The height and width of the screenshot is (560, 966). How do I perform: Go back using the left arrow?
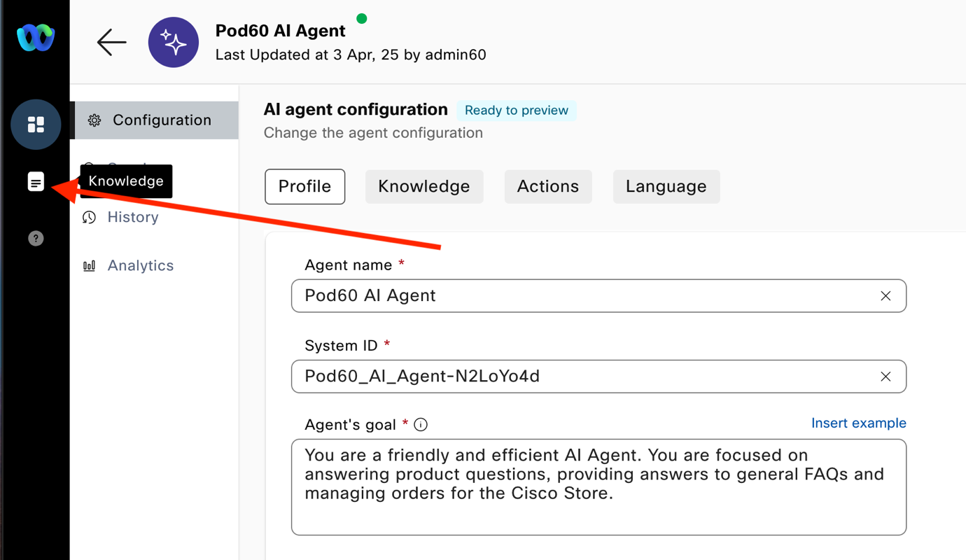click(111, 42)
